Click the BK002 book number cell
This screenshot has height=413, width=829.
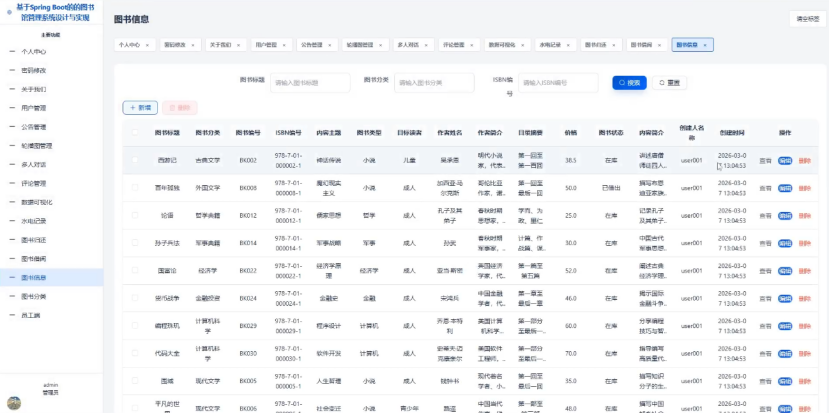248,160
